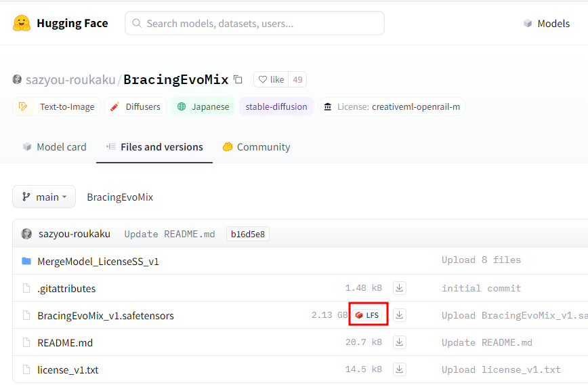The image size is (588, 385).
Task: Open the README.md file
Action: [65, 342]
